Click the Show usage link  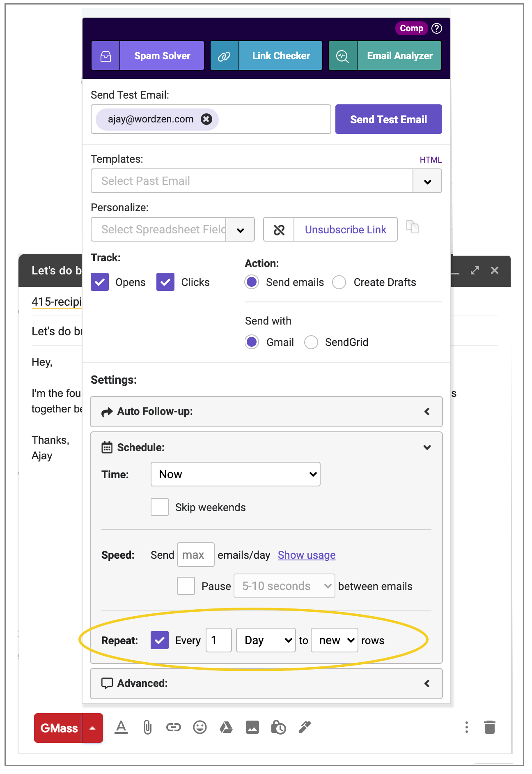click(307, 555)
